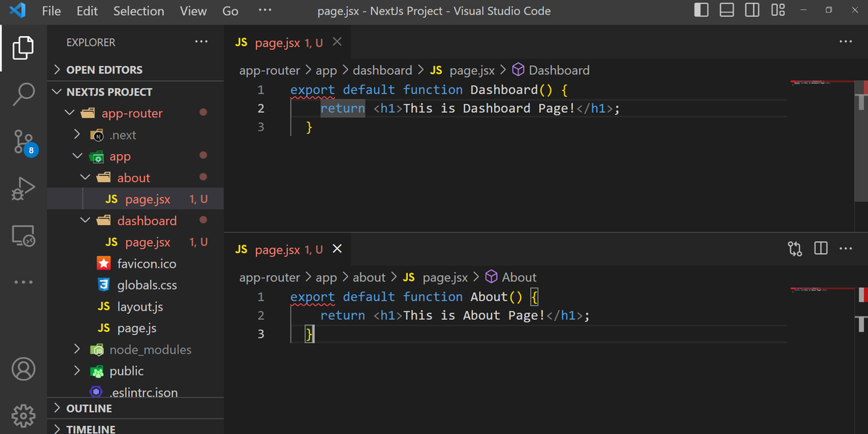868x434 pixels.
Task: Click the About symbol breadcrumb in bottom editor
Action: pyautogui.click(x=518, y=277)
